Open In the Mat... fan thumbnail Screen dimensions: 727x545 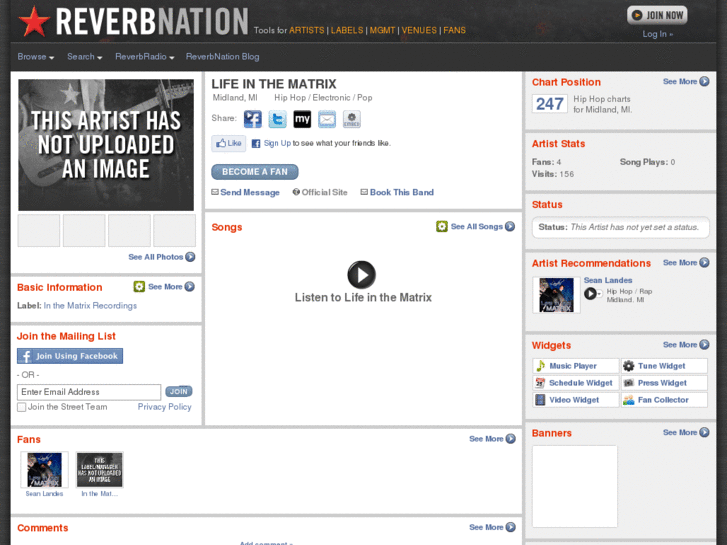100,470
